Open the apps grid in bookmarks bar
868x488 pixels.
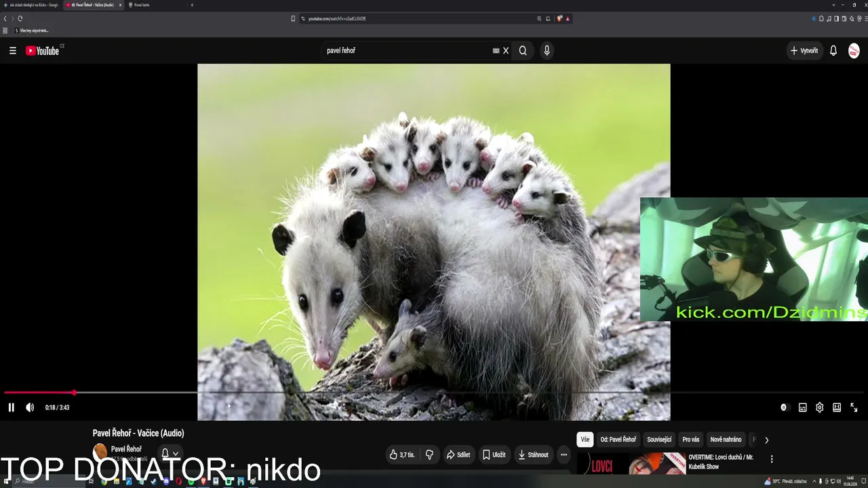point(5,30)
